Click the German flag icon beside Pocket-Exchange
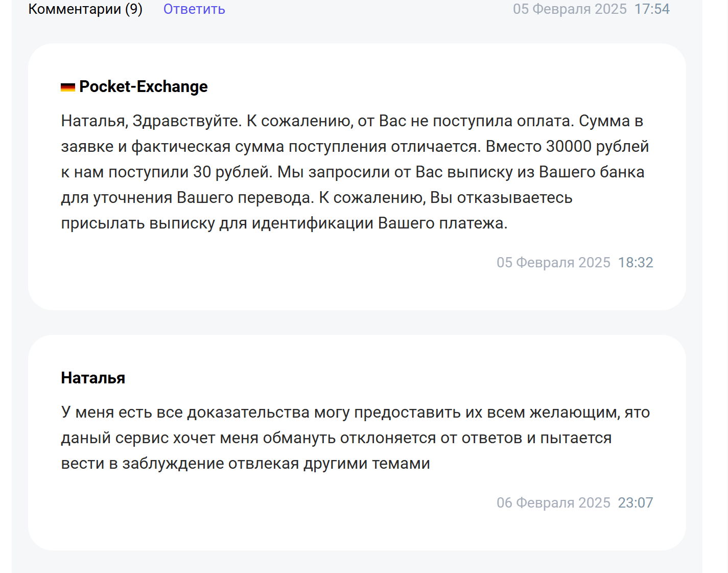 pos(68,87)
